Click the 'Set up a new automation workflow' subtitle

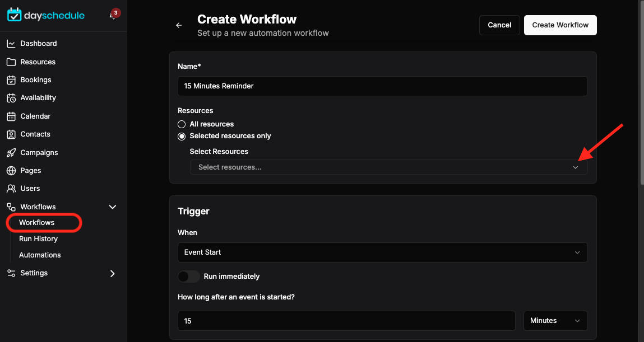point(263,33)
